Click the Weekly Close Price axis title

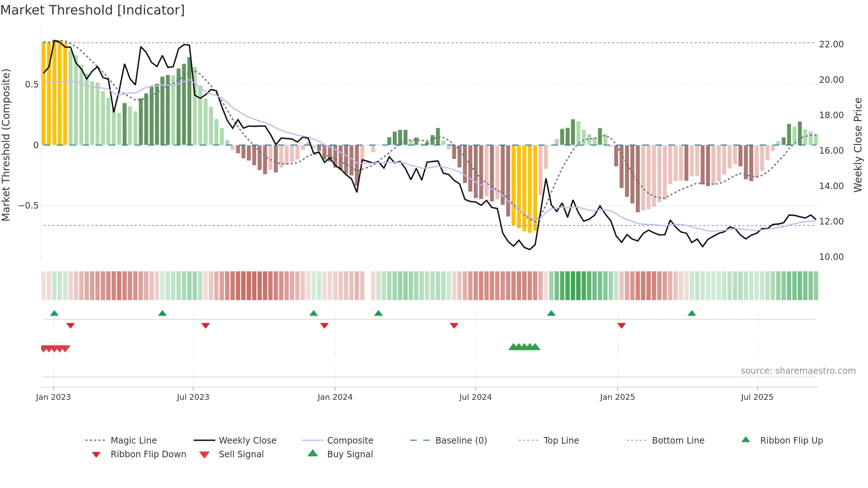click(858, 145)
